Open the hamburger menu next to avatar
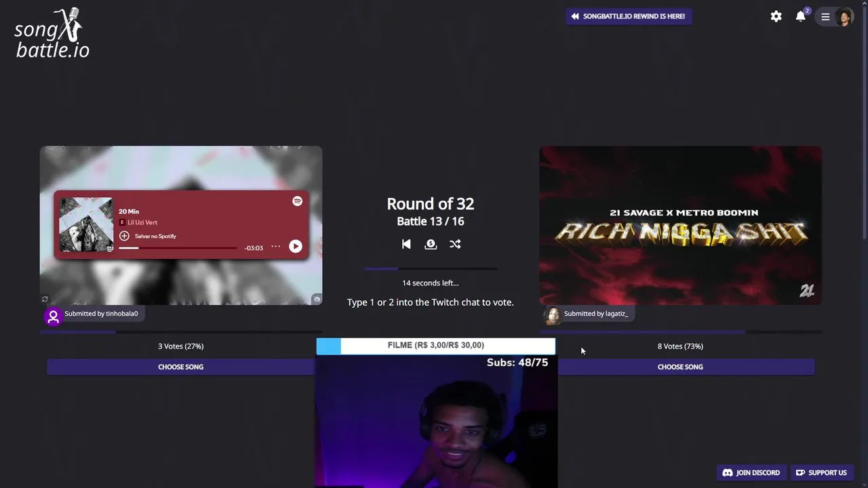Screen dimensions: 868x488 click(825, 17)
